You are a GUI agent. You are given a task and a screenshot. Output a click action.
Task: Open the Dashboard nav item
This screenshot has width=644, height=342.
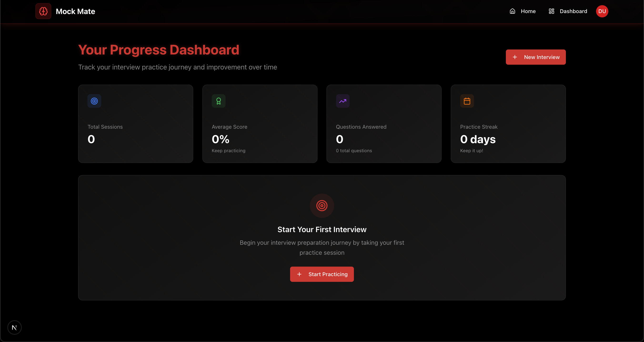click(573, 11)
